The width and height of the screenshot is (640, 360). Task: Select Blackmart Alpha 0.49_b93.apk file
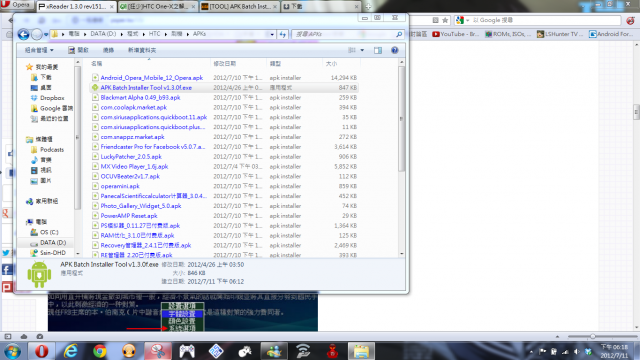pos(140,98)
